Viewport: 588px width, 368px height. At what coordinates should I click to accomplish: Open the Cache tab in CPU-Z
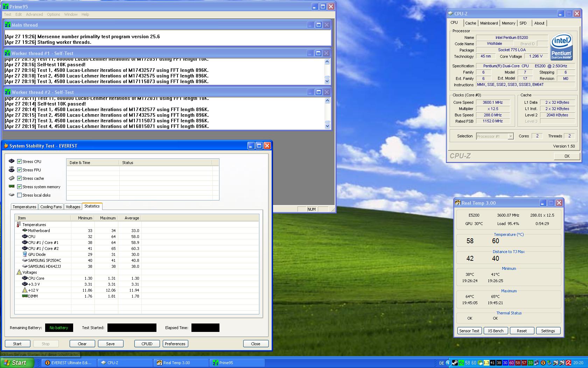click(x=471, y=23)
